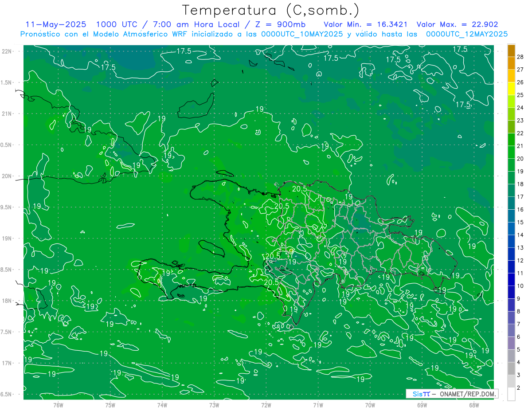Viewport: 532px width, 411px height.
Task: Click the '10' color scale label
Action: tap(520, 286)
